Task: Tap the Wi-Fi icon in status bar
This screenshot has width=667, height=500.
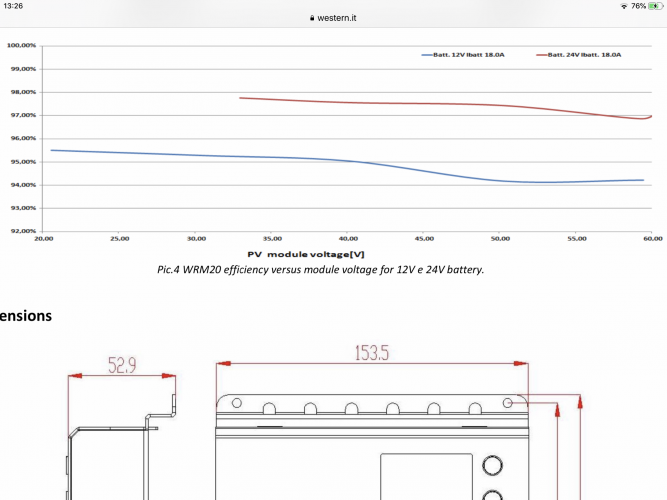Action: (624, 6)
